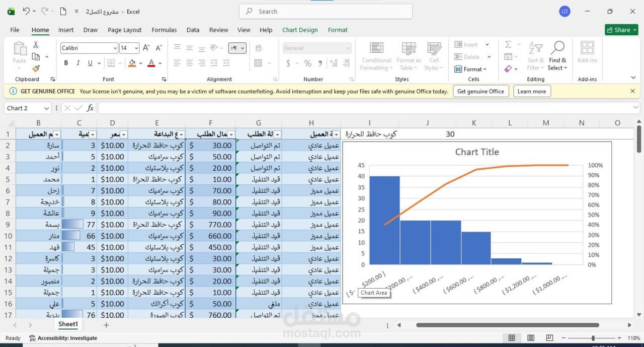The width and height of the screenshot is (644, 347).
Task: Customize Quick Access Toolbar dropdown
Action: [76, 11]
